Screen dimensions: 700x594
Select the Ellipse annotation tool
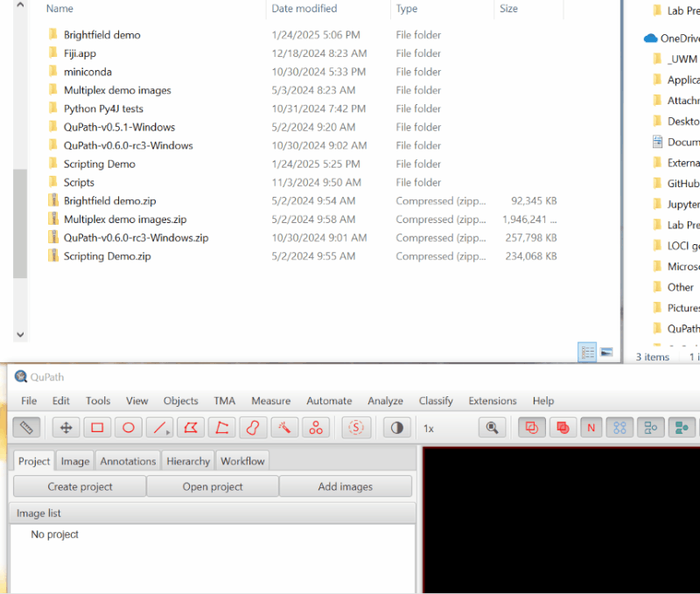click(x=129, y=428)
